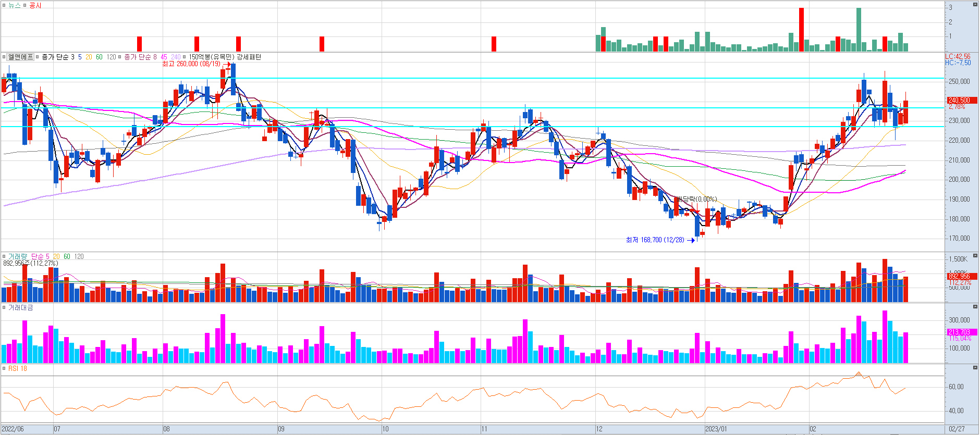980x435 pixels.
Task: Click the 1,500K volume axis label
Action: click(x=958, y=259)
